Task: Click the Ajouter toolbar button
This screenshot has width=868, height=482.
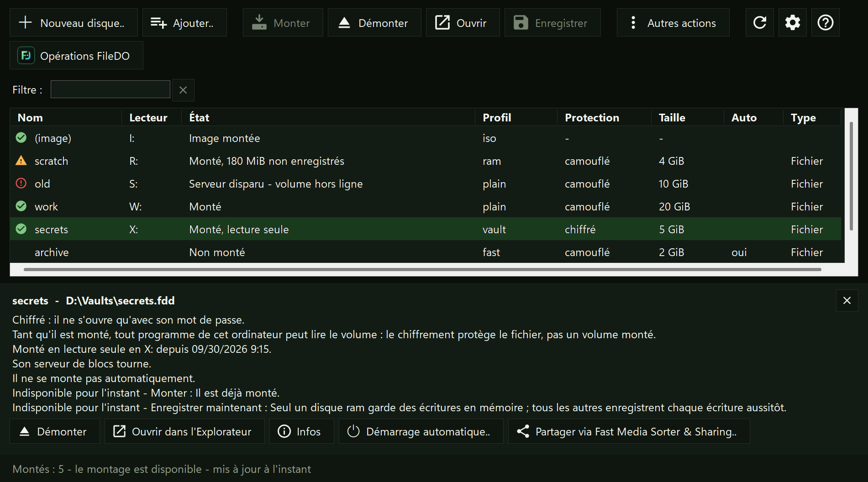Action: point(184,22)
